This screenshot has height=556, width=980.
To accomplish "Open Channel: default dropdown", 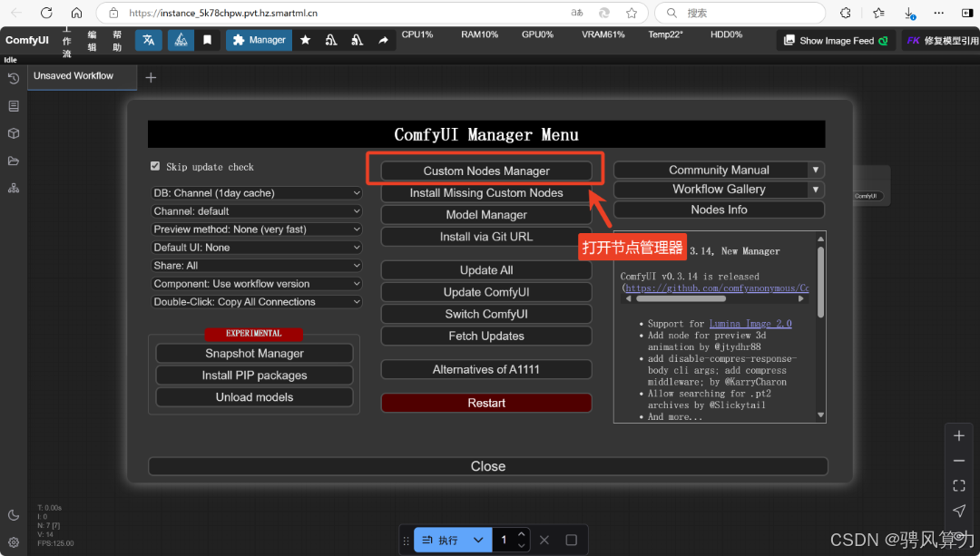I will [256, 211].
